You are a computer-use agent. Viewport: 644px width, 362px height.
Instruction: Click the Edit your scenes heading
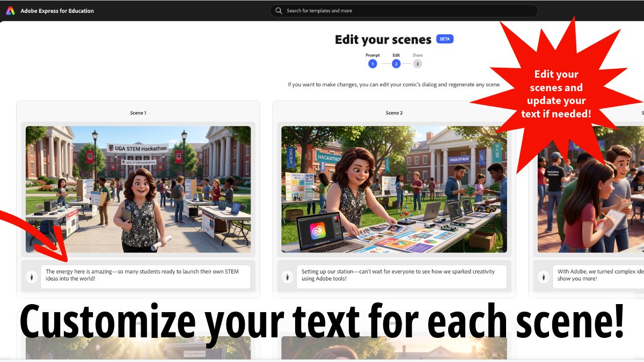click(x=383, y=40)
